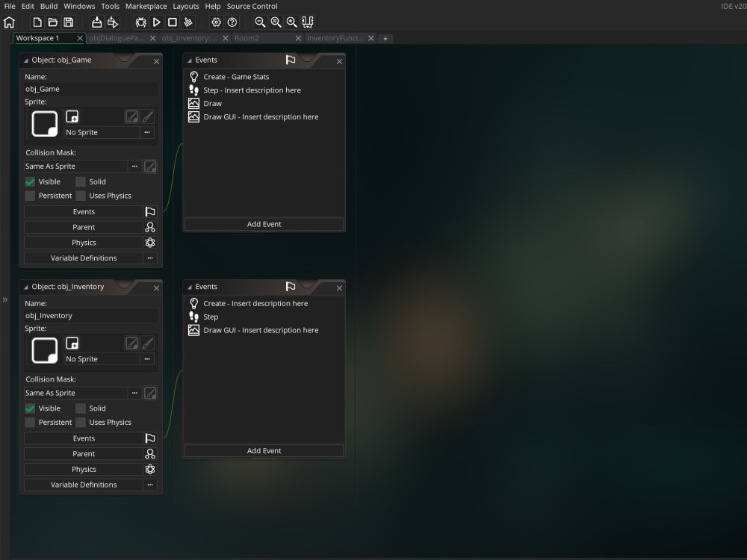Screen dimensions: 747x560
Task: Uncheck Visible for obj_Game
Action: (x=30, y=182)
